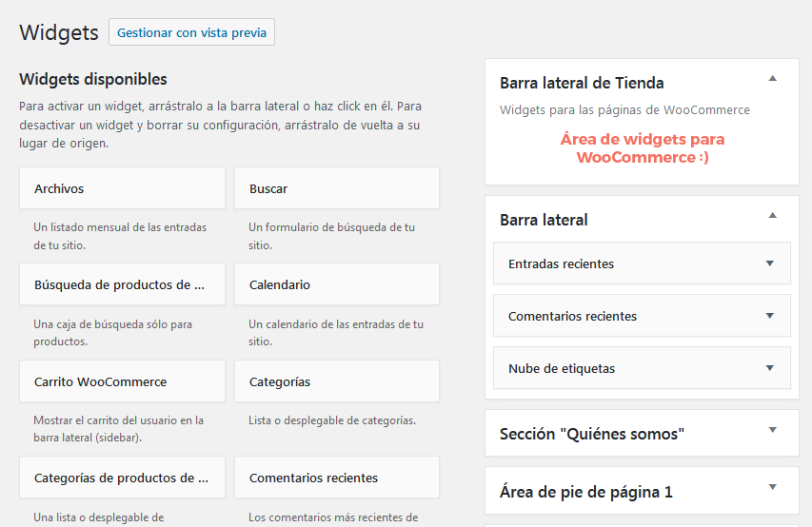Expand the Entradas recientes widget settings
Viewport: 812px width, 527px height.
pos(770,263)
